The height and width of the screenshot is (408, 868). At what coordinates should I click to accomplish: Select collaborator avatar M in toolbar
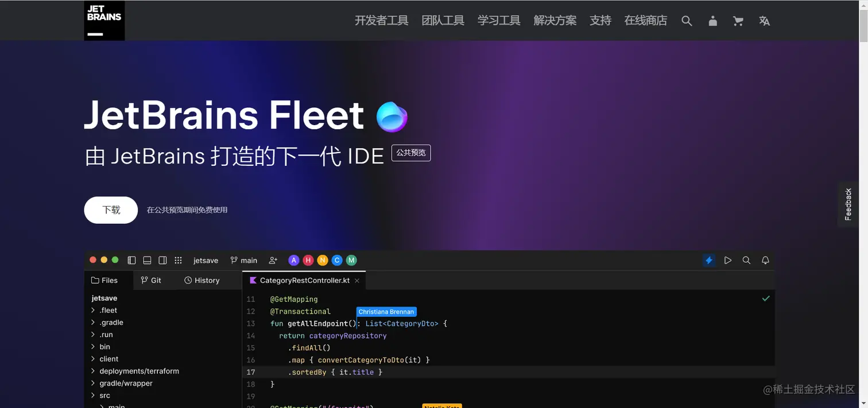[x=351, y=260]
